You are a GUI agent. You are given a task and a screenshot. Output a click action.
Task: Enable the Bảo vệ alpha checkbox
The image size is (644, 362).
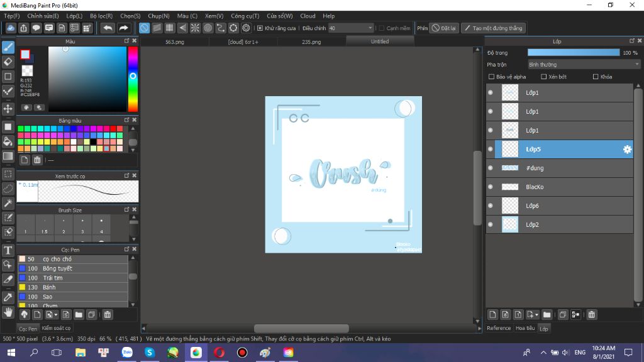(492, 77)
